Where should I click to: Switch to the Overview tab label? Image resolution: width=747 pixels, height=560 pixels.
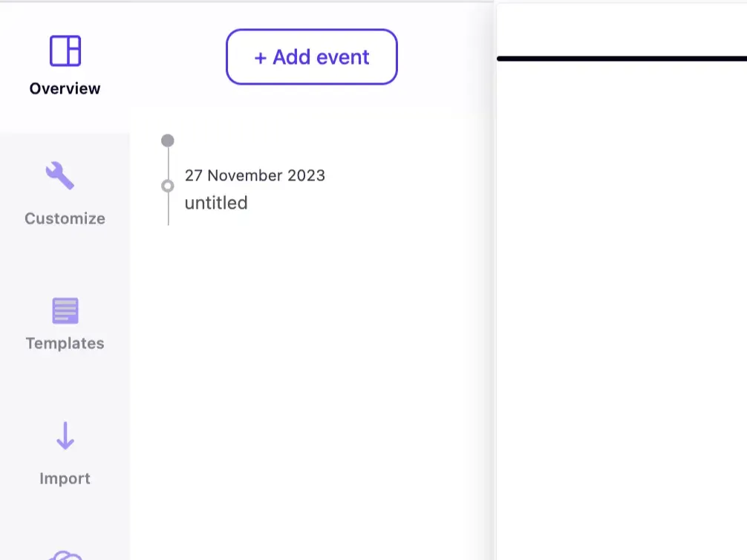pos(65,88)
